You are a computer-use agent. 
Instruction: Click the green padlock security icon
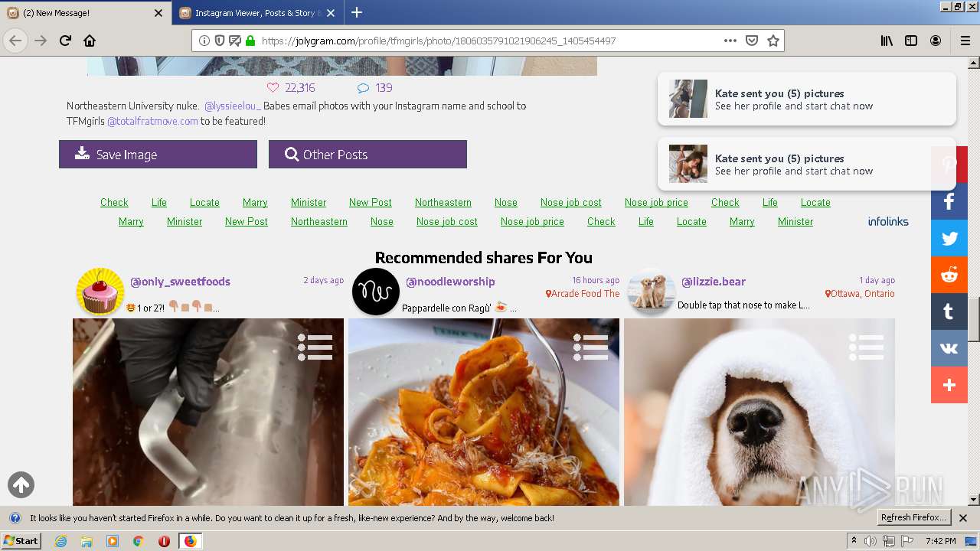click(250, 41)
